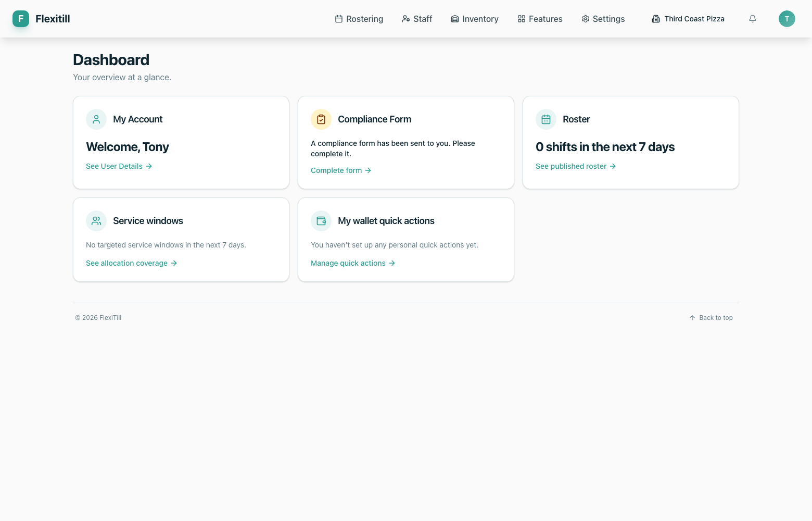Go to Inventory section
Image resolution: width=812 pixels, height=521 pixels.
(475, 19)
